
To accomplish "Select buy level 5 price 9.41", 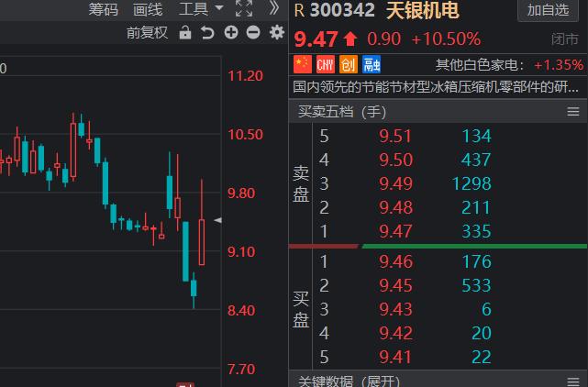I will click(x=395, y=357).
